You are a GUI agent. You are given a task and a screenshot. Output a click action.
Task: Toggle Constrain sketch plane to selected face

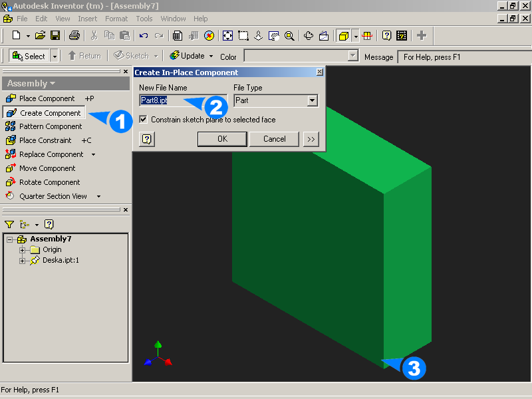pos(143,120)
